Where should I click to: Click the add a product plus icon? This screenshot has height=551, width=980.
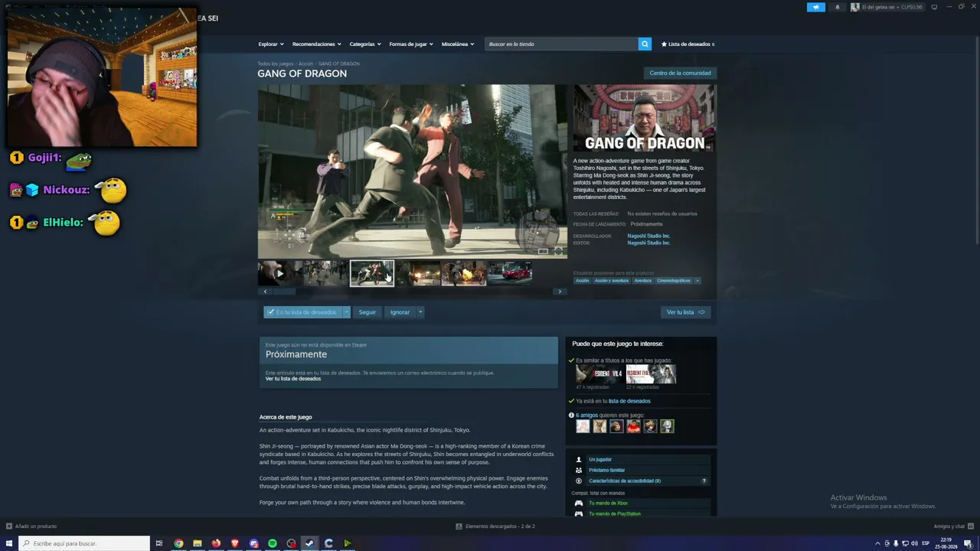(x=9, y=527)
